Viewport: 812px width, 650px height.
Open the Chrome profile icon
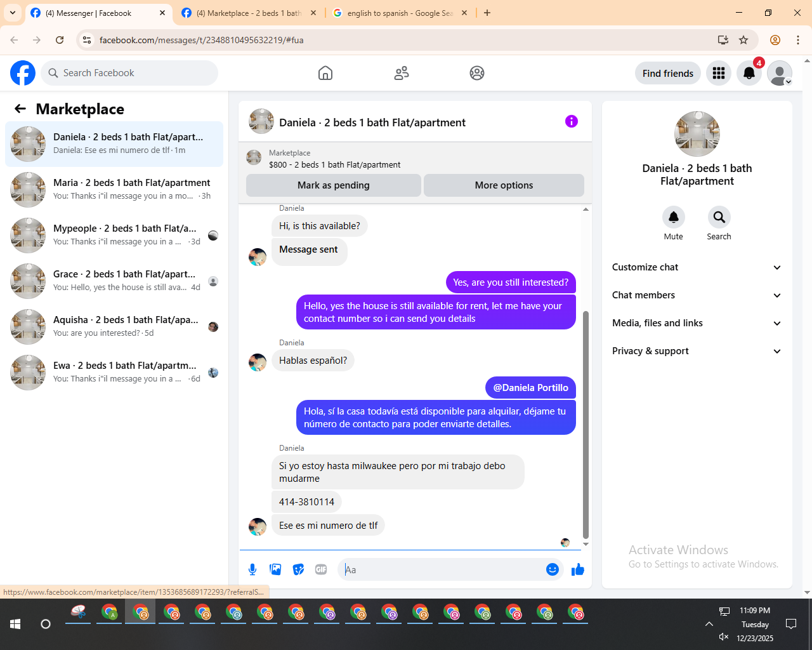coord(775,40)
